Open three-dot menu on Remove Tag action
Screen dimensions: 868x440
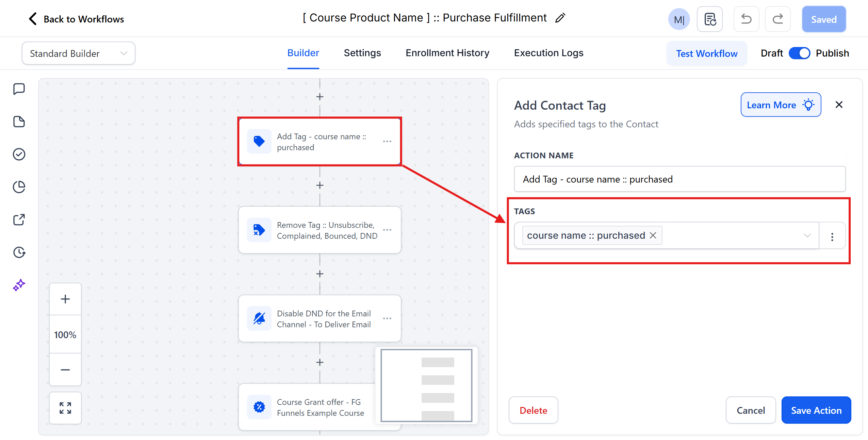pos(387,230)
